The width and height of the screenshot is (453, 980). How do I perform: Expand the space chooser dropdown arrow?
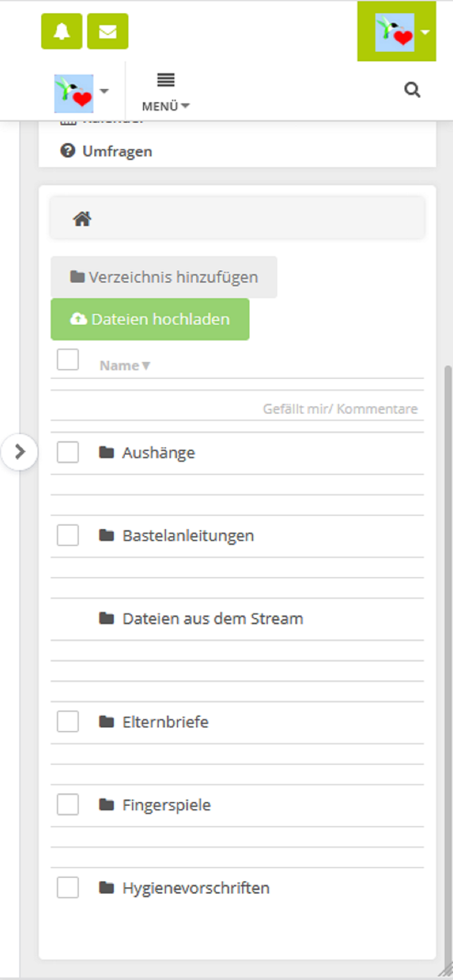104,91
